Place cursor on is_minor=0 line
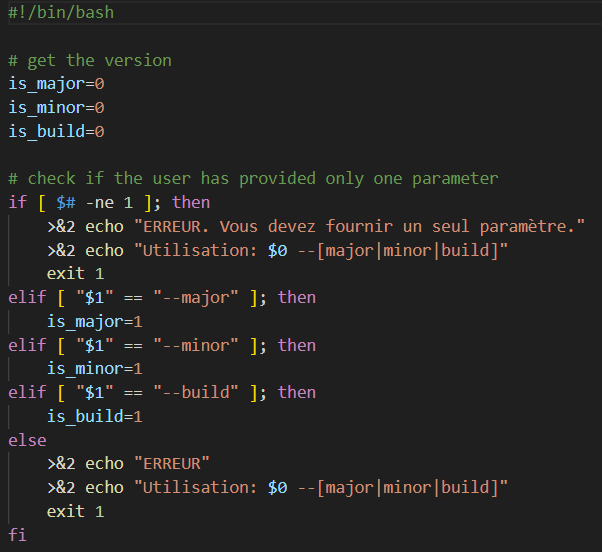 pyautogui.click(x=56, y=108)
